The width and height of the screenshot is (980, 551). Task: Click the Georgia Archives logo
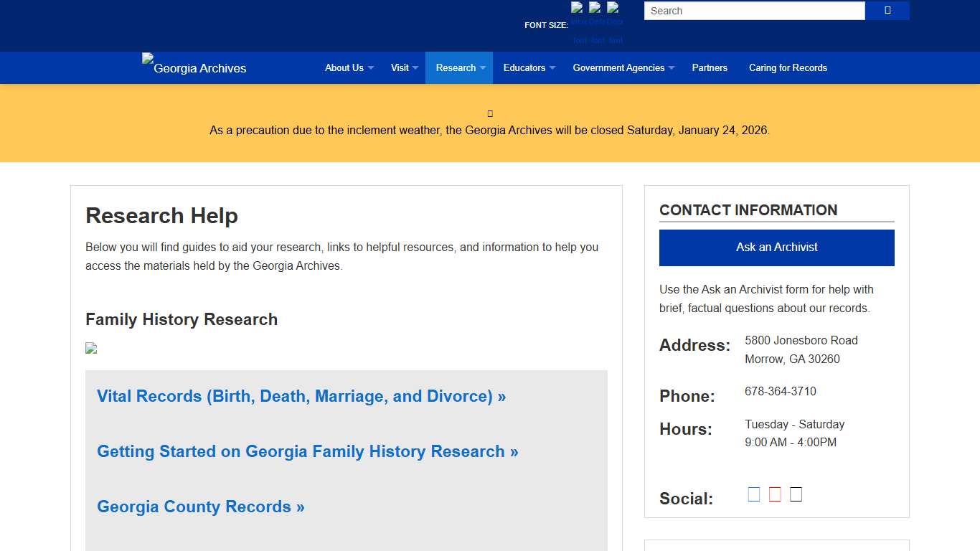pyautogui.click(x=194, y=67)
